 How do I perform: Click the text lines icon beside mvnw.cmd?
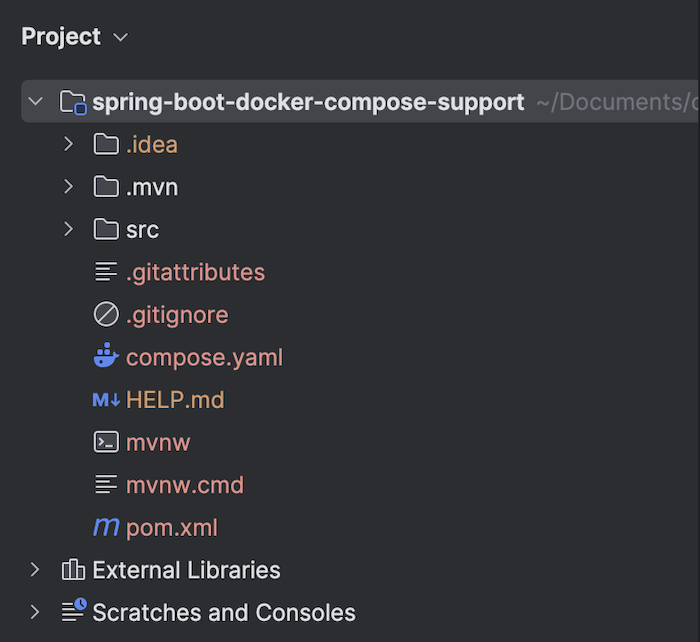click(106, 484)
